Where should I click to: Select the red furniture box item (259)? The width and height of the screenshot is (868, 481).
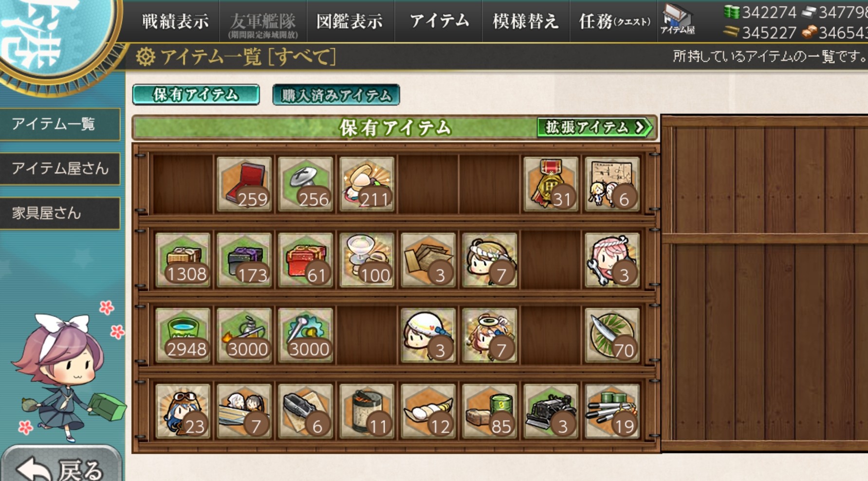[244, 184]
